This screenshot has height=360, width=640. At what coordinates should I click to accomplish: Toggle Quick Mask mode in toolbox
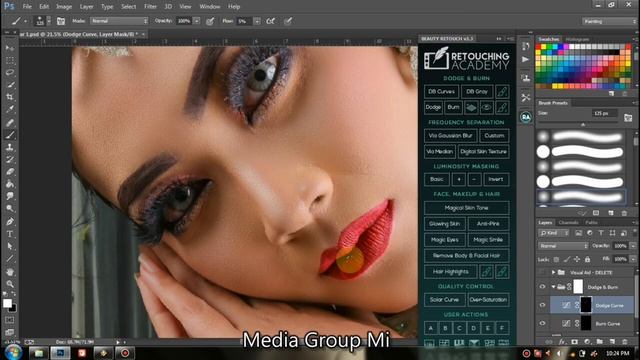9,320
